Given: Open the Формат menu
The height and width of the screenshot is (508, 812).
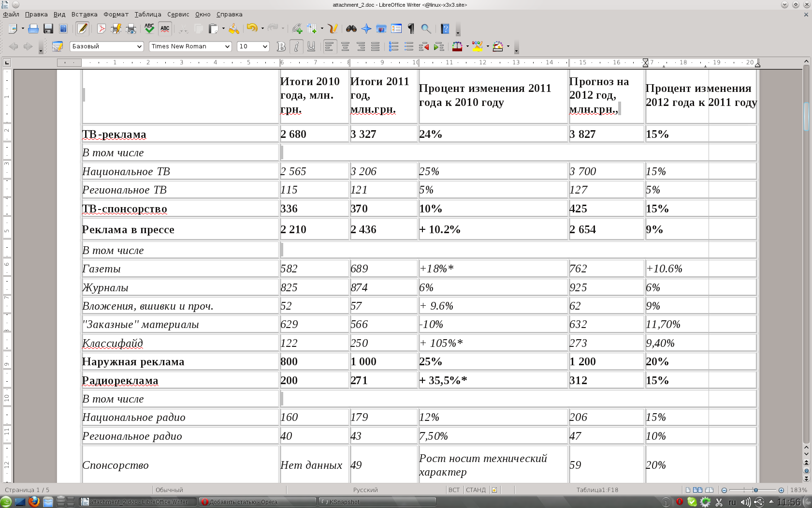Looking at the screenshot, I should tap(116, 15).
